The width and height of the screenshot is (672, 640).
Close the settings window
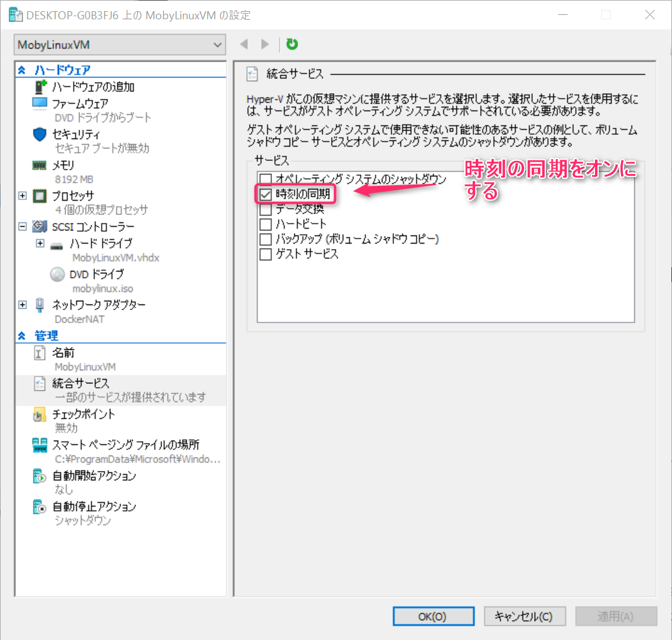650,14
